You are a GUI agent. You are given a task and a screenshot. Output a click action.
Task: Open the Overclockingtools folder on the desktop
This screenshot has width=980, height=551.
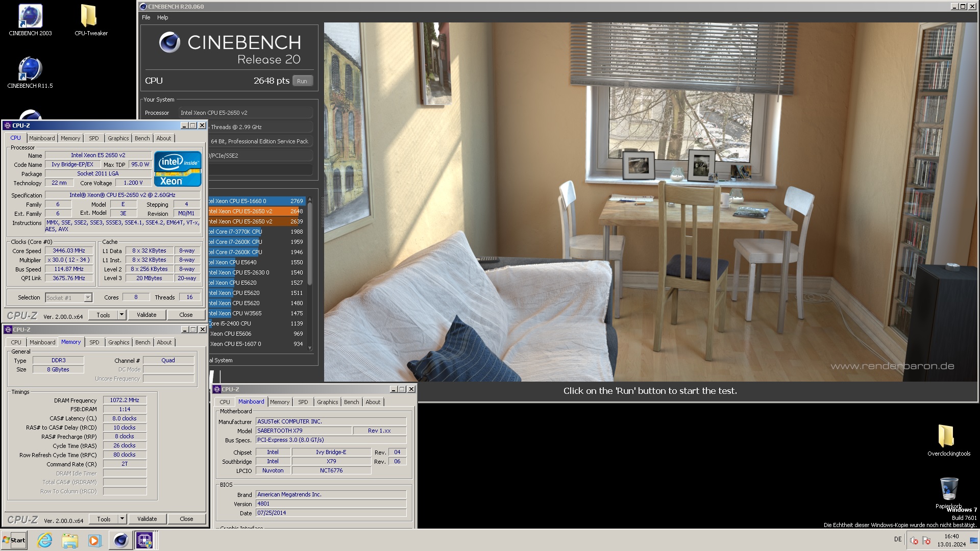pyautogui.click(x=948, y=440)
